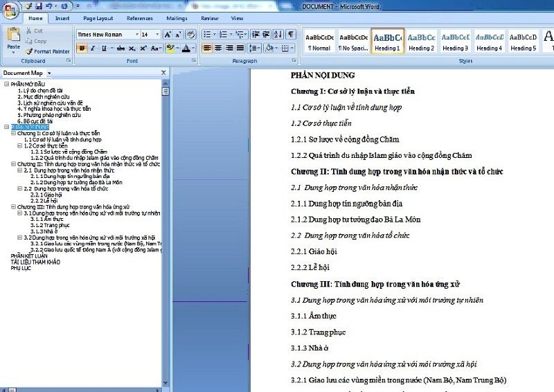Click the Sort icon in Paragraph group
The height and width of the screenshot is (392, 554).
tap(277, 34)
